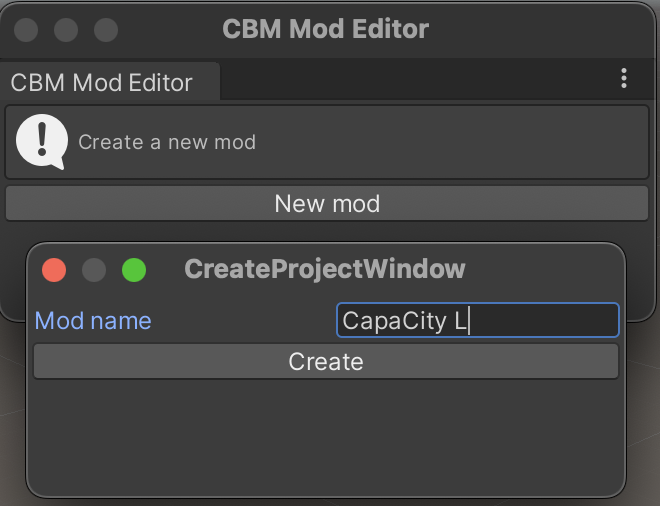
Task: Minimize the main CBM Mod Editor window
Action: pos(66,29)
